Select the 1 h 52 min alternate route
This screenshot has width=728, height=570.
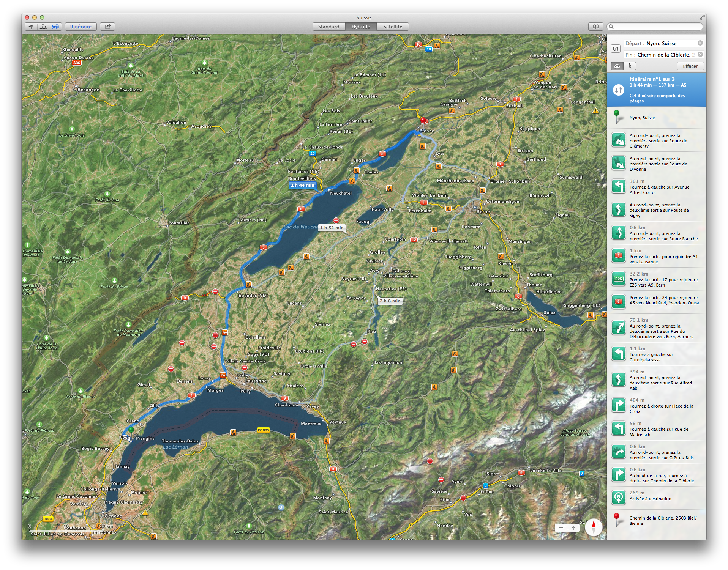(332, 228)
